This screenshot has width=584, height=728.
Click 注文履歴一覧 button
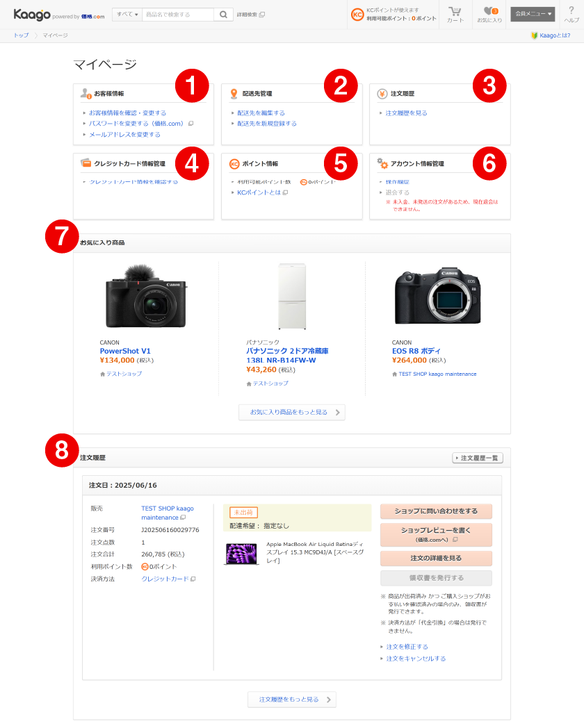click(x=478, y=458)
